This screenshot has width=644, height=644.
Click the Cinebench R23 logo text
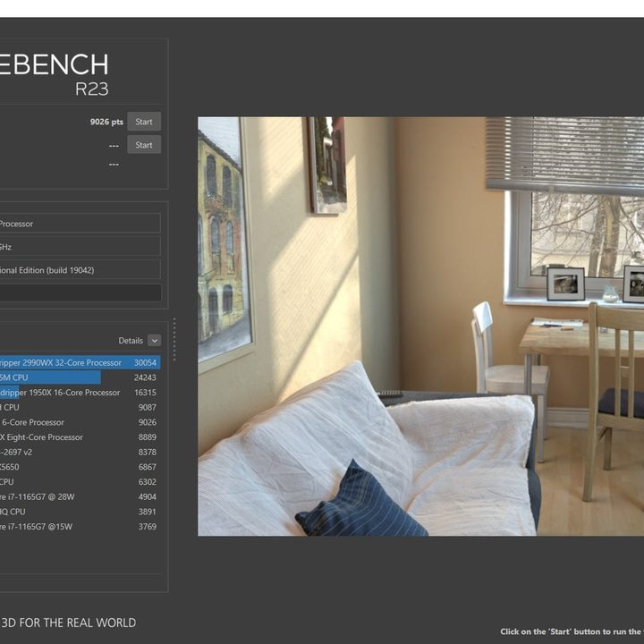tap(54, 74)
